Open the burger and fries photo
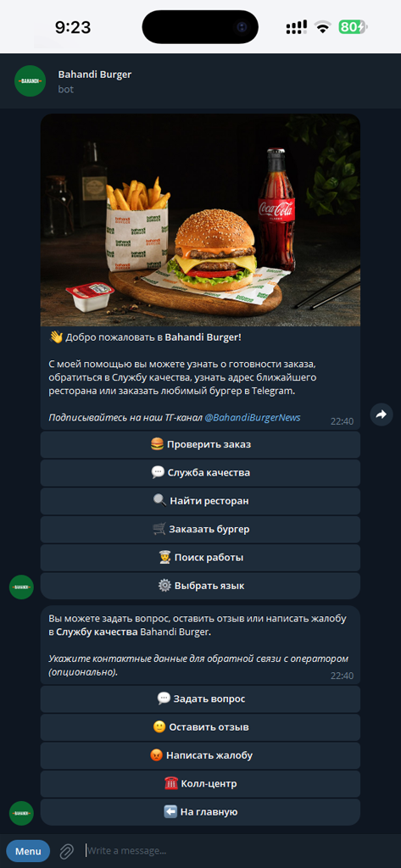This screenshot has width=401, height=868. [x=200, y=220]
